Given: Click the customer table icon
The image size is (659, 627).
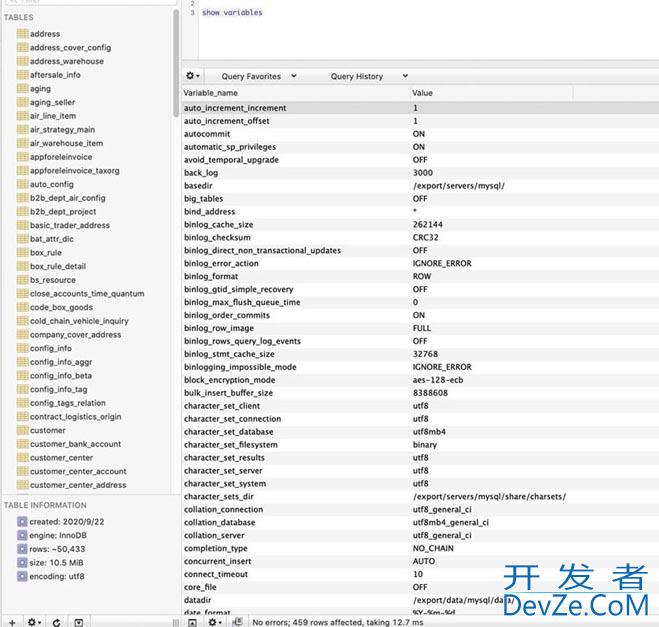Looking at the screenshot, I should point(23,430).
